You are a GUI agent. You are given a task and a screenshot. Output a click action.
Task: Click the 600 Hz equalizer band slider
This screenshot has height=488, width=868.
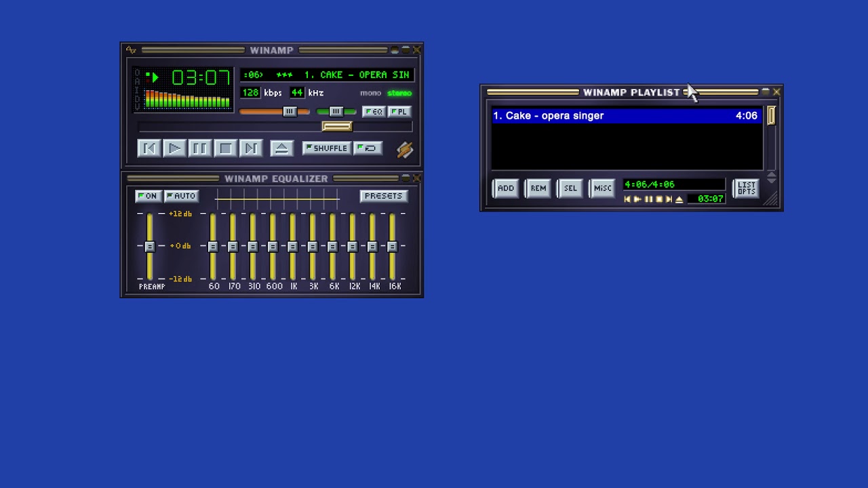(273, 247)
